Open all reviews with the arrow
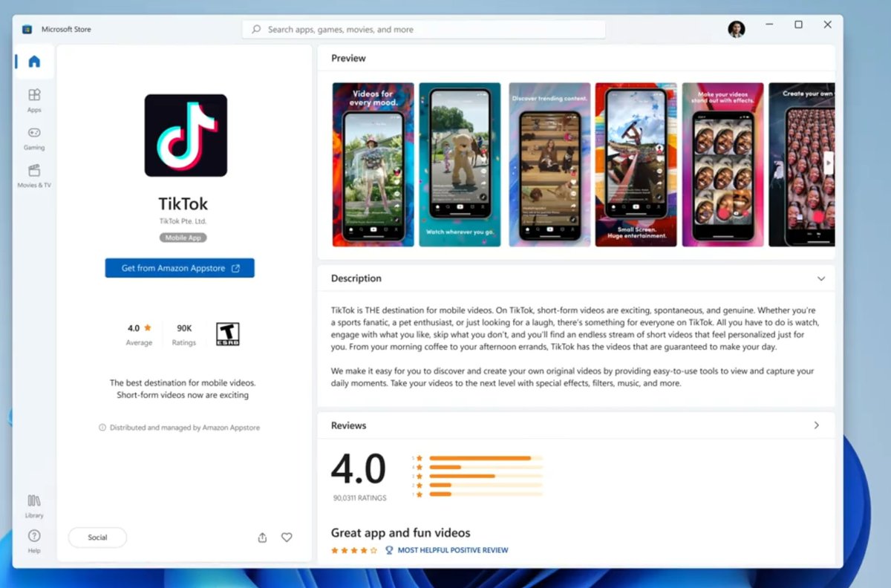 click(816, 425)
